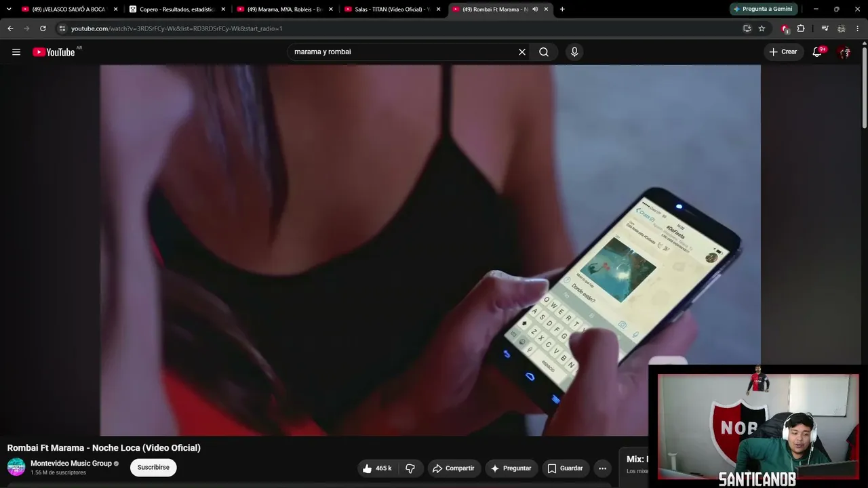Click the magnifying glass search button
The width and height of the screenshot is (868, 488).
(544, 52)
